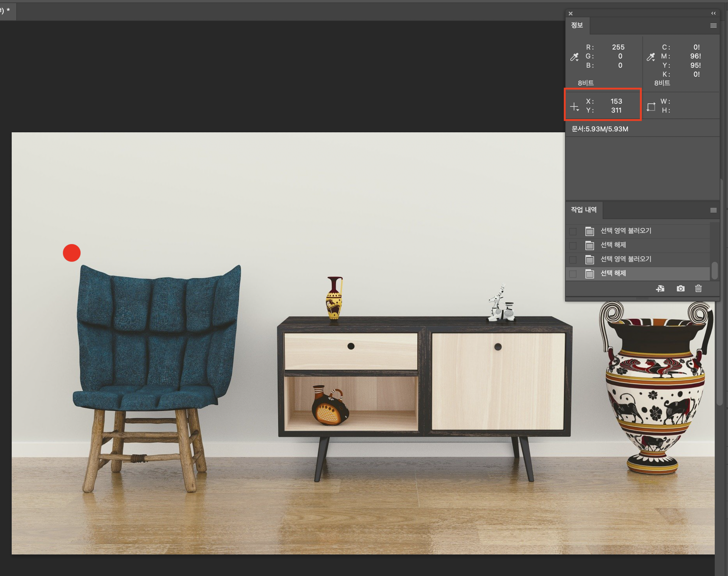Click the camera new snapshot icon
The height and width of the screenshot is (576, 728).
(680, 289)
